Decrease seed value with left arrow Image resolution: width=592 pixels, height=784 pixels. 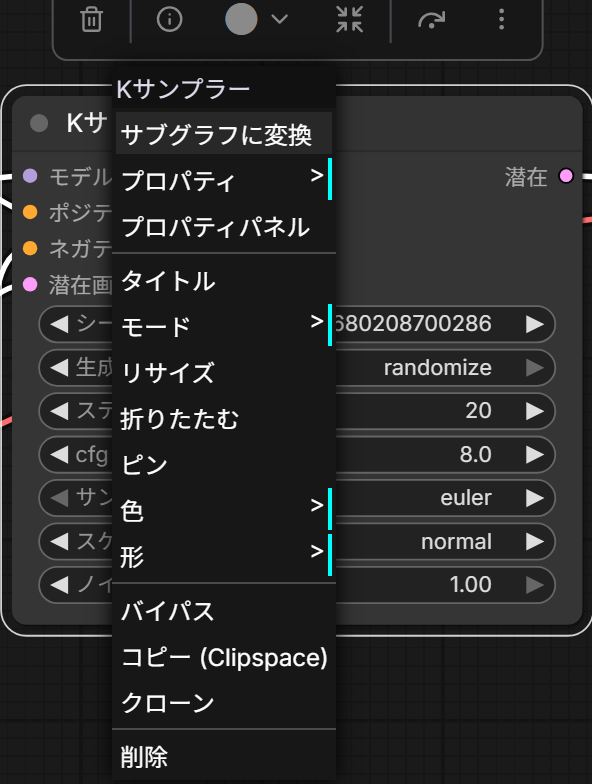tap(60, 324)
